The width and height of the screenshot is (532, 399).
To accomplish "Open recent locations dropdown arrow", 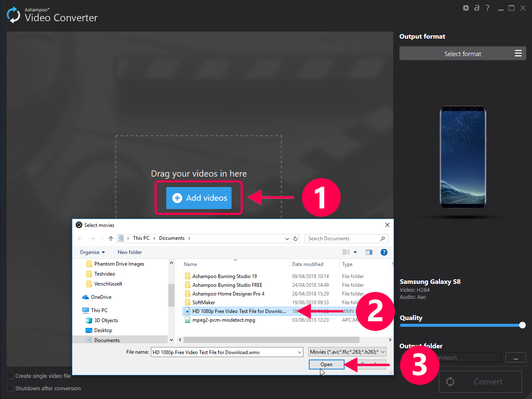I will click(x=102, y=239).
